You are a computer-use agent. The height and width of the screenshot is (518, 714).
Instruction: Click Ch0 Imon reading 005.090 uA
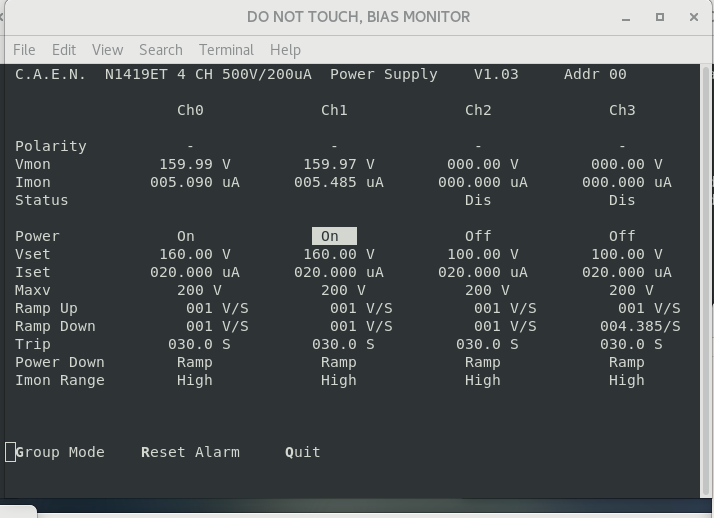click(195, 183)
